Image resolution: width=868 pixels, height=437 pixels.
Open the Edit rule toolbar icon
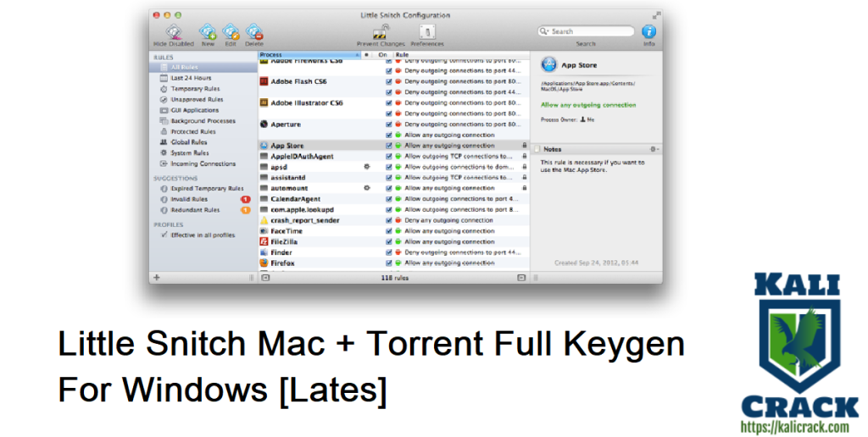231,31
